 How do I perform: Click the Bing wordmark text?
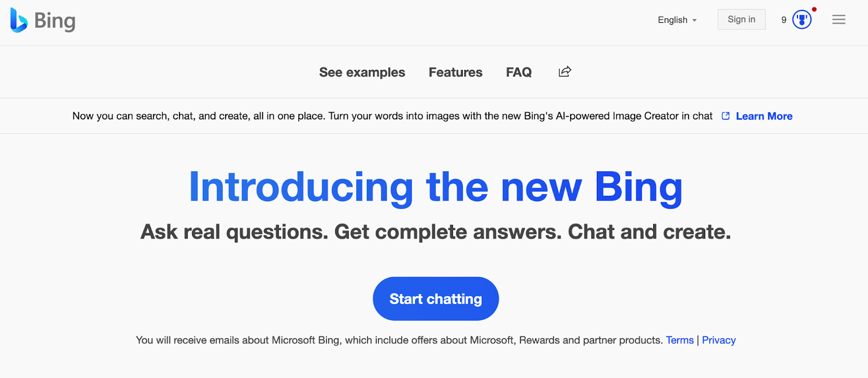coord(55,21)
